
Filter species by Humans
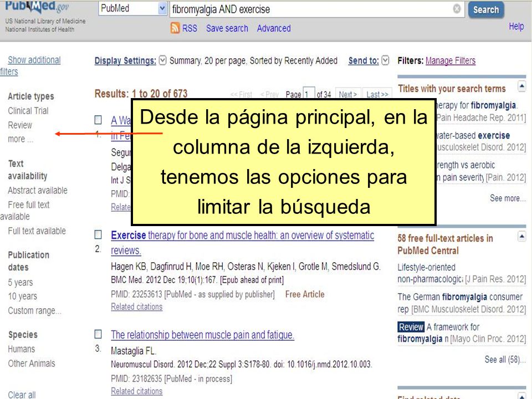tap(22, 349)
